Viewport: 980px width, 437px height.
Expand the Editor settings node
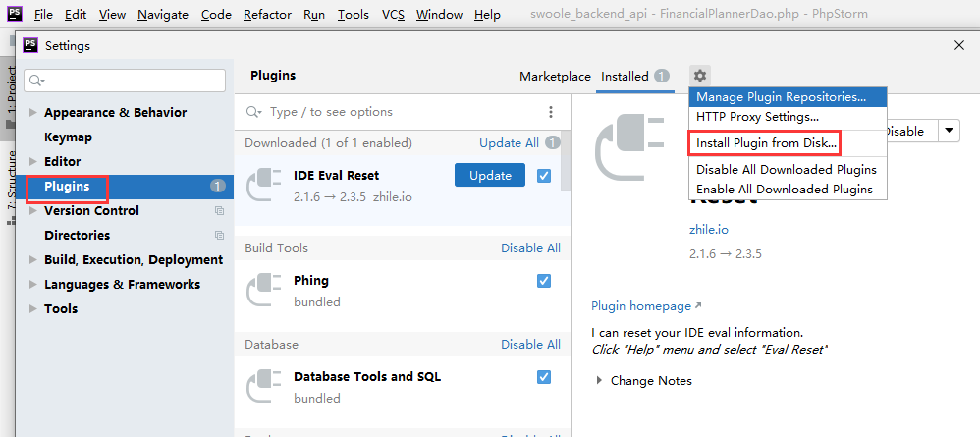click(33, 162)
